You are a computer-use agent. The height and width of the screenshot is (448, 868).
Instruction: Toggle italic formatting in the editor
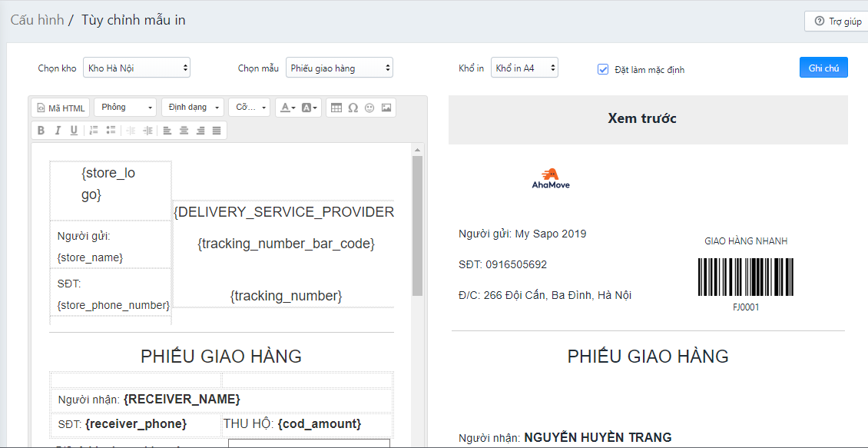tap(58, 129)
